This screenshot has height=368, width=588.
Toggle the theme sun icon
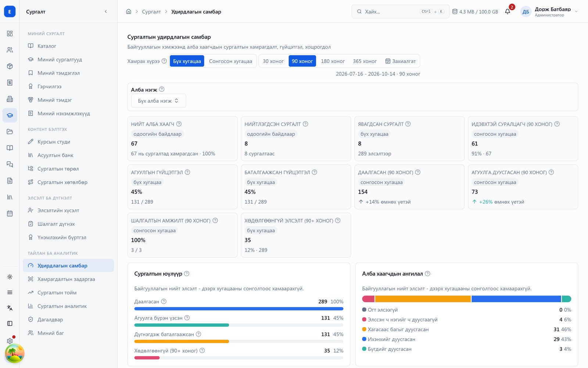[10, 277]
